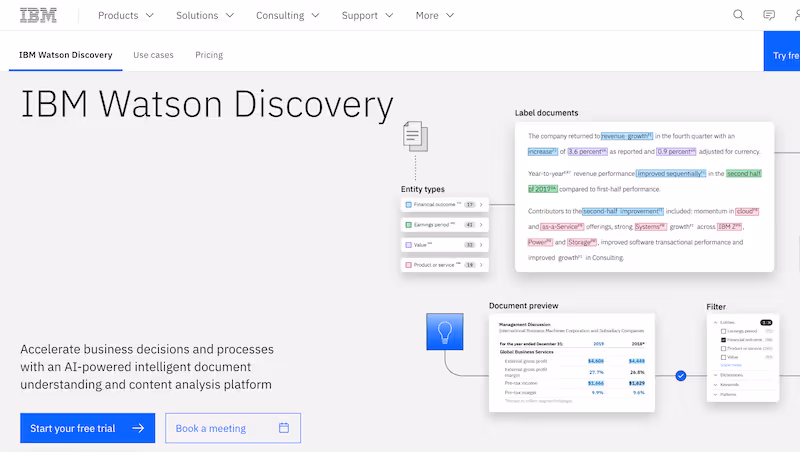Image resolution: width=800 pixels, height=452 pixels.
Task: Expand the Consulting menu
Action: click(288, 15)
